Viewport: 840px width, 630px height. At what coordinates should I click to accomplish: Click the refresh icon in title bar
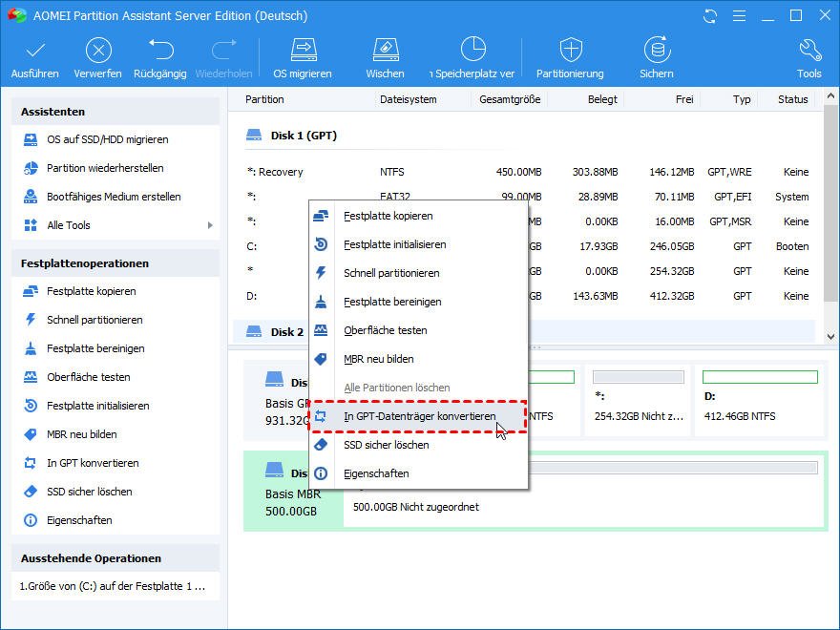[x=710, y=16]
